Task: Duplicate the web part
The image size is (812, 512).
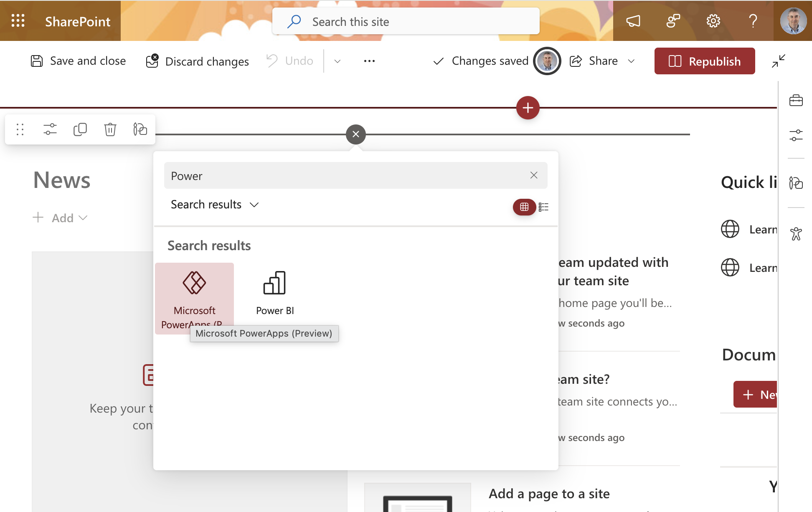Action: [80, 129]
